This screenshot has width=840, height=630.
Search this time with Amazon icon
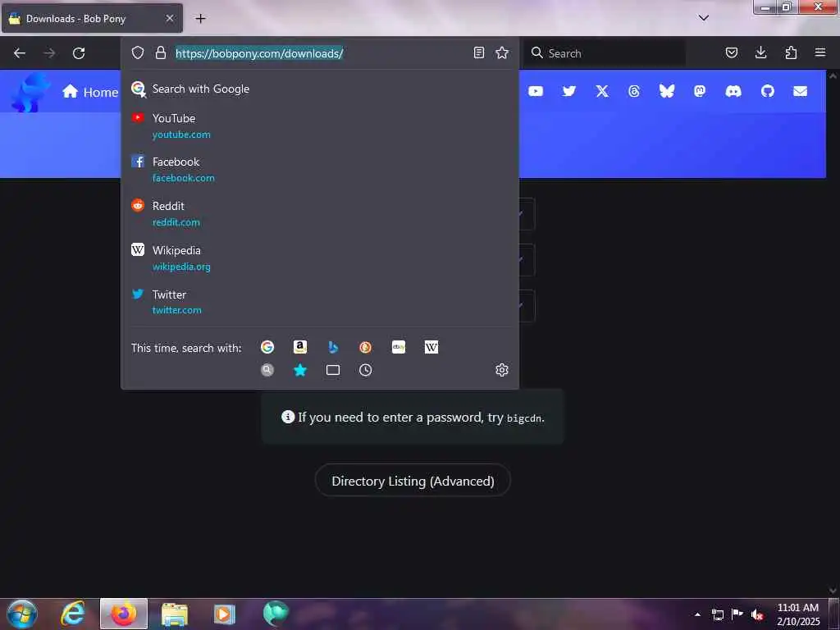(300, 347)
